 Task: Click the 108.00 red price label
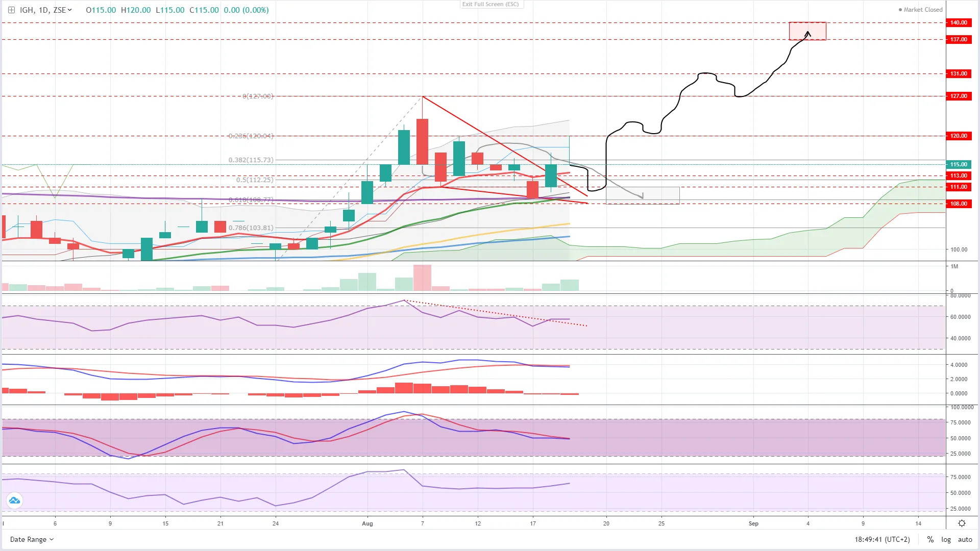pyautogui.click(x=959, y=204)
